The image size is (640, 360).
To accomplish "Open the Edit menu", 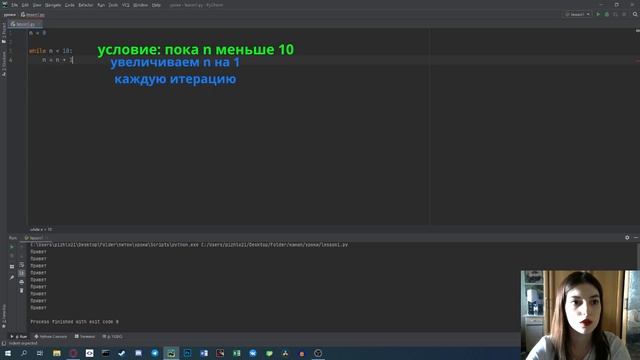I will pyautogui.click(x=25, y=5).
